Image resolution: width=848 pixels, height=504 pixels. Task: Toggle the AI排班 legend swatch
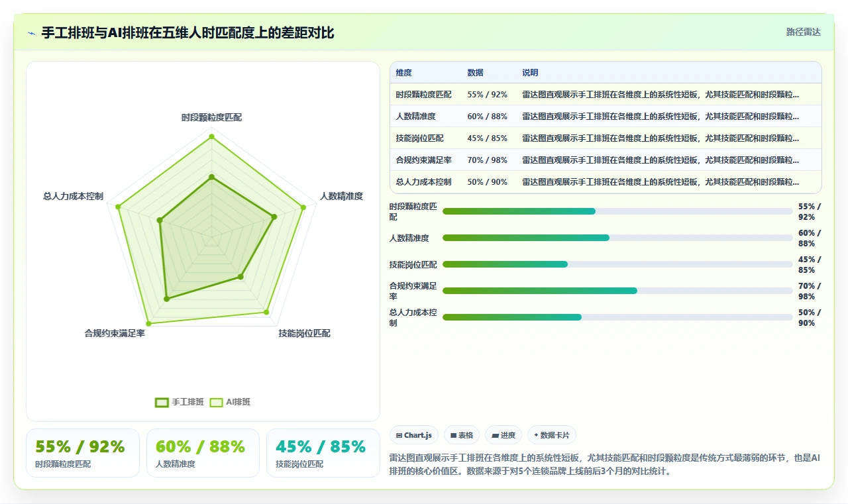[217, 402]
